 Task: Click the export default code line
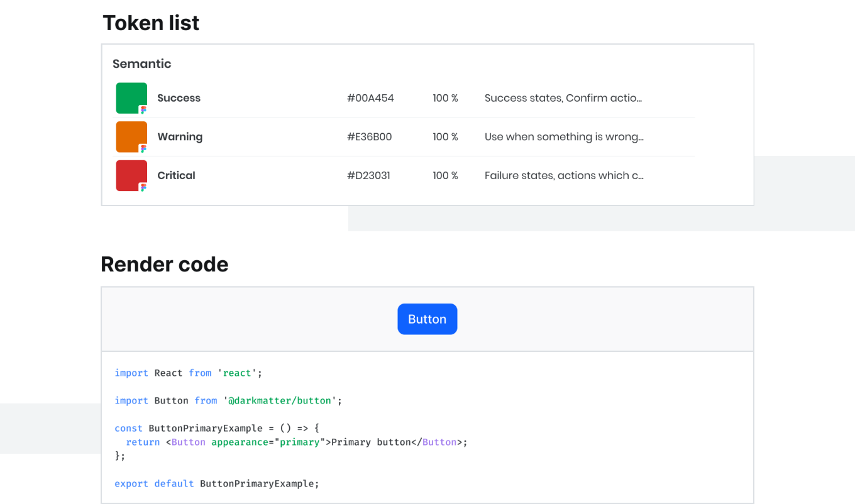tap(216, 483)
